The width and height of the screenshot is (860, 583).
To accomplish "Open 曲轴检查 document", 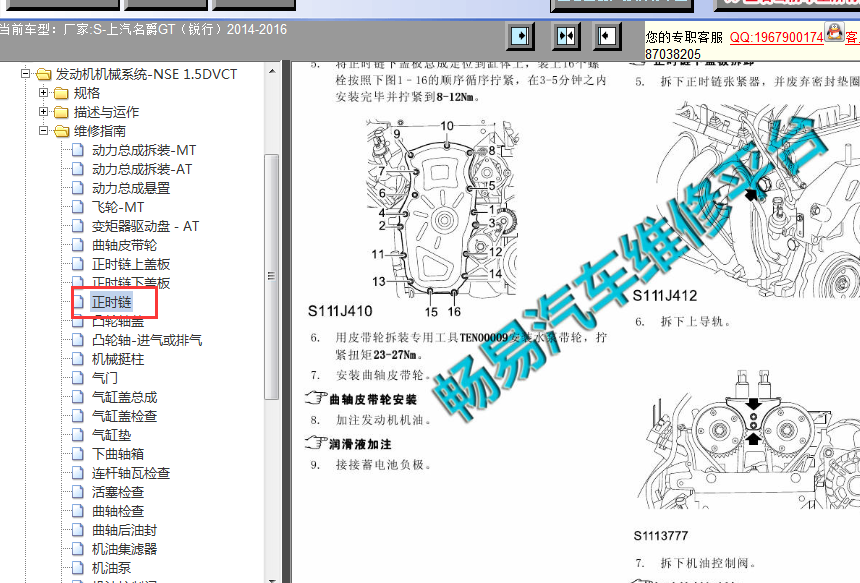I will pyautogui.click(x=118, y=511).
